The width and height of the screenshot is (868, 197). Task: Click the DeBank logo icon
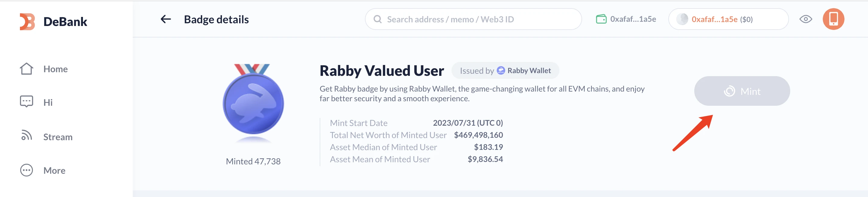click(27, 21)
